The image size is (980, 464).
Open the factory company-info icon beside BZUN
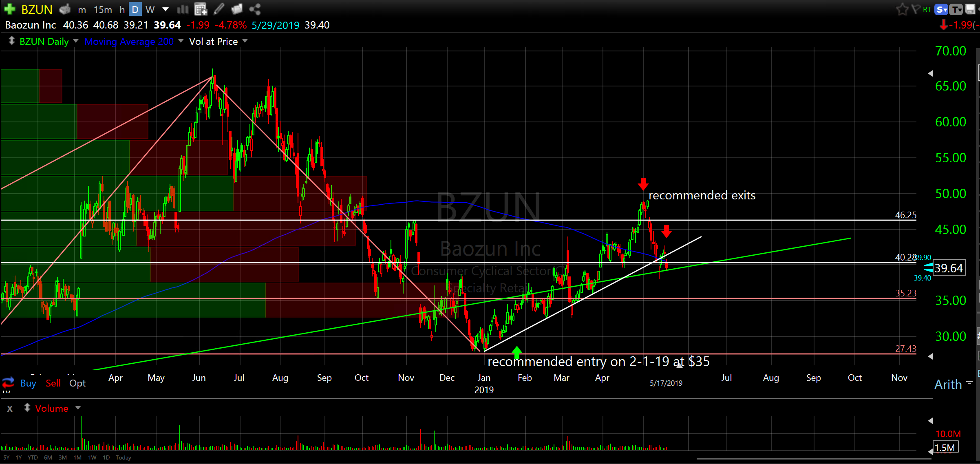pos(65,9)
